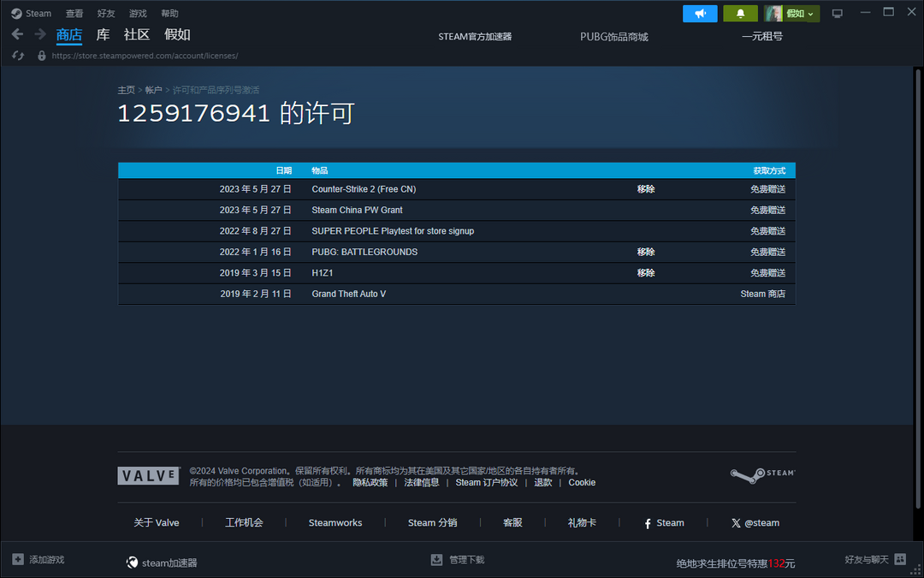This screenshot has height=578, width=924.
Task: Click the Valve logo in footer
Action: pos(149,476)
